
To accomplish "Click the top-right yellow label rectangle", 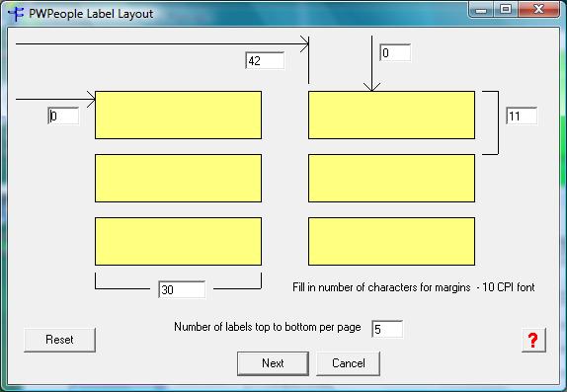I will coord(391,115).
